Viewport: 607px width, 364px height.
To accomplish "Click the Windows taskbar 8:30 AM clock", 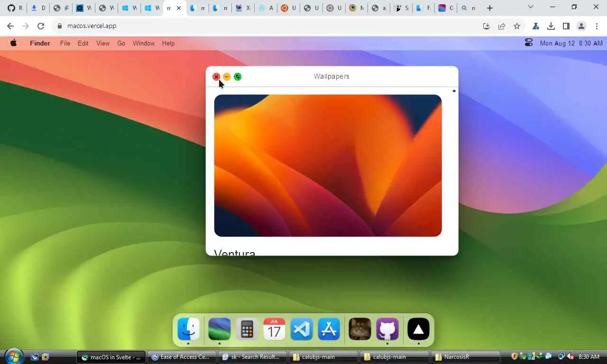I will pyautogui.click(x=589, y=356).
